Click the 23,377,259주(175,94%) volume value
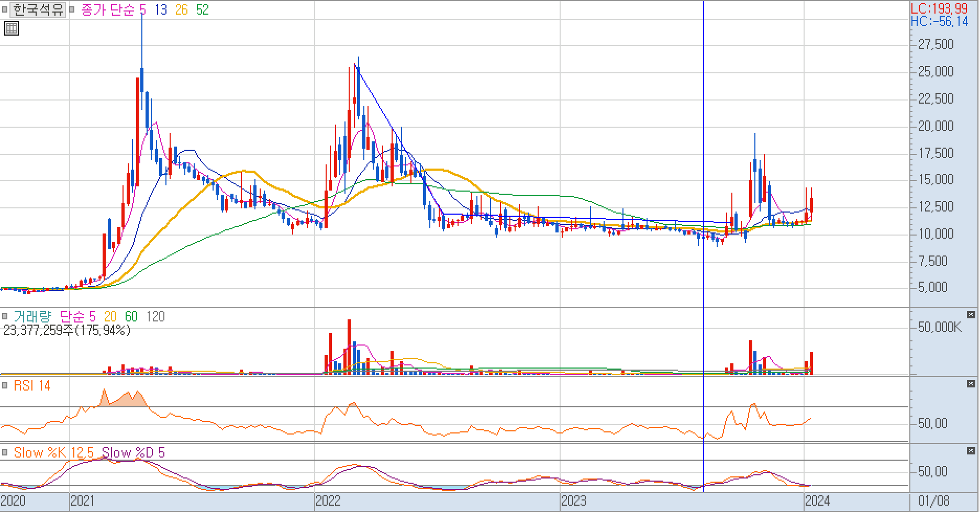This screenshot has height=512, width=980. point(66,330)
